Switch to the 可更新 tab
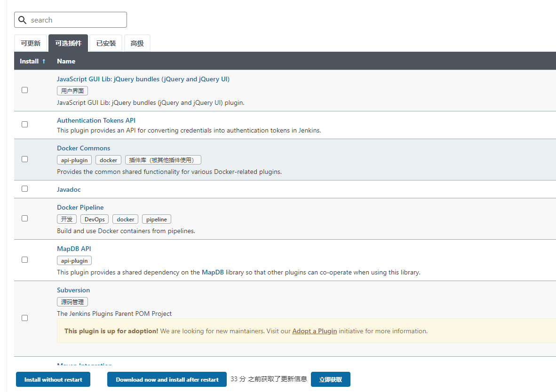Viewport: 556px width, 392px height. pyautogui.click(x=31, y=43)
